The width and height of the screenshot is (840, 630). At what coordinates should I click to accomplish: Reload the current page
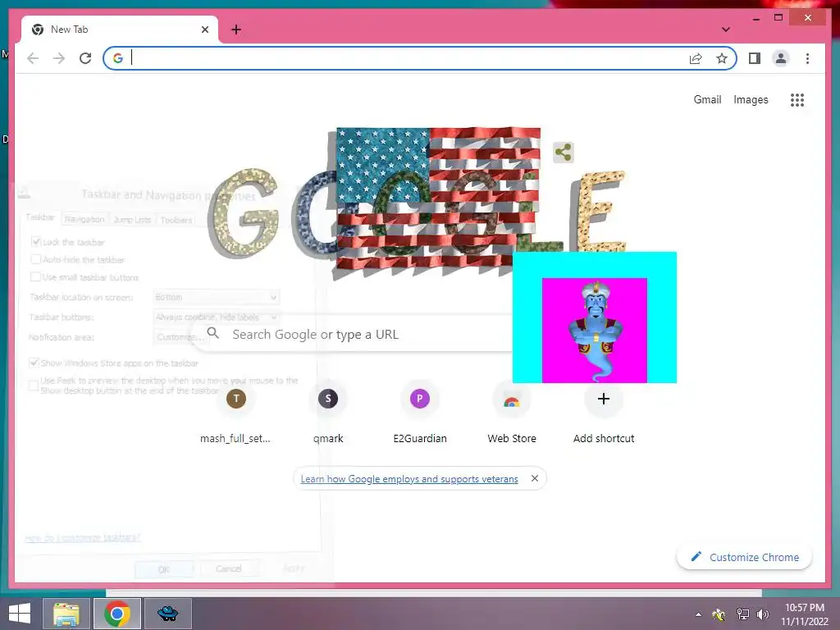[85, 58]
